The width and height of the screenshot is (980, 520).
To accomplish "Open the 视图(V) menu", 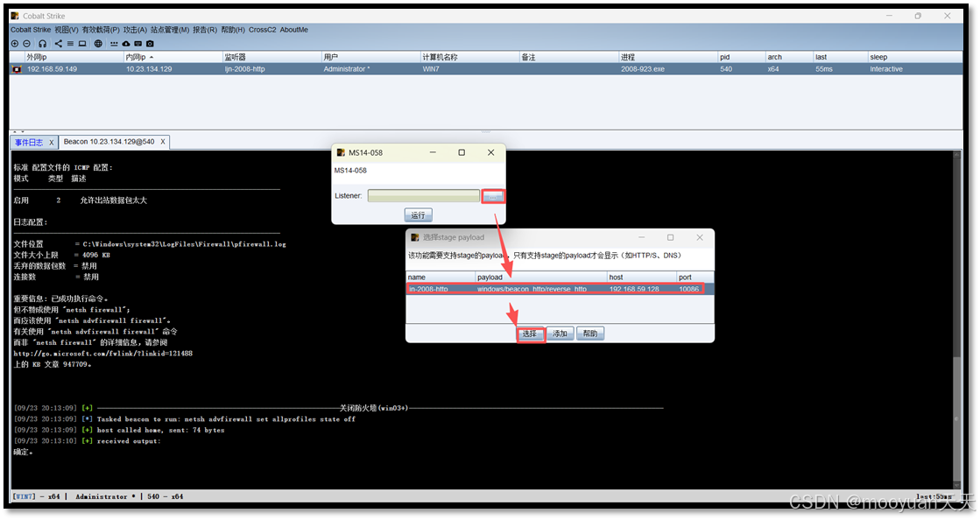I will click(67, 30).
